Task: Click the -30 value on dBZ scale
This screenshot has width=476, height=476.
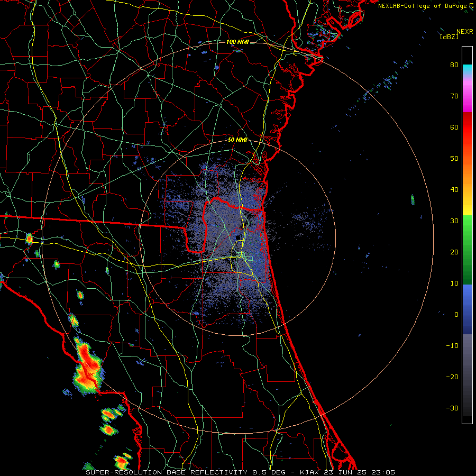Action: coord(452,408)
